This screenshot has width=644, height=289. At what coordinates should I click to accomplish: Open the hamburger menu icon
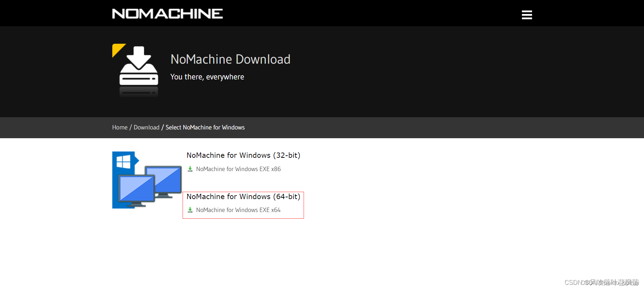click(527, 15)
